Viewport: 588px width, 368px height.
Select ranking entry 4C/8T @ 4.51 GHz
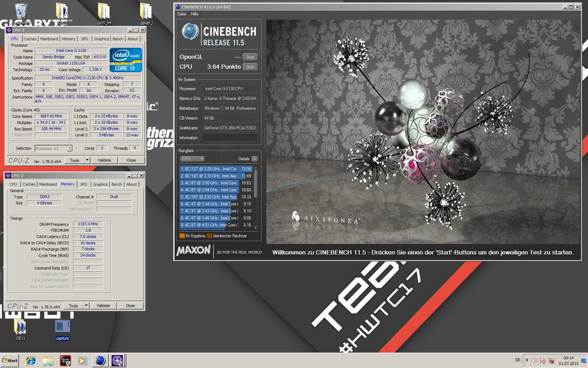(216, 225)
